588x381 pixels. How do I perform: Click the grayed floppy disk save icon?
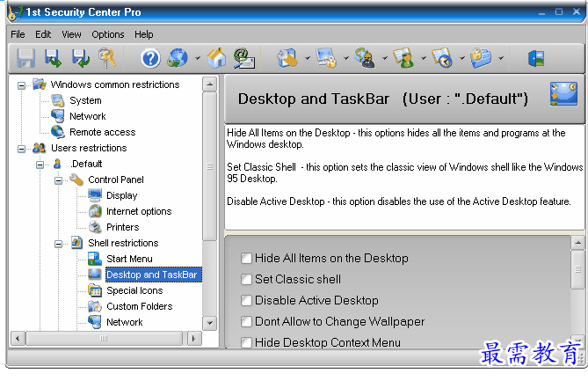pyautogui.click(x=25, y=58)
